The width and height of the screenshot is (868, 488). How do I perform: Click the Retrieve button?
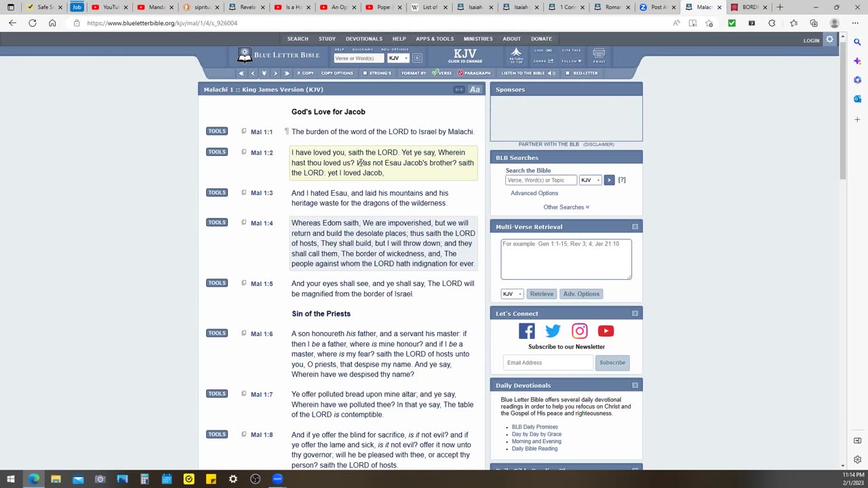tap(541, 294)
